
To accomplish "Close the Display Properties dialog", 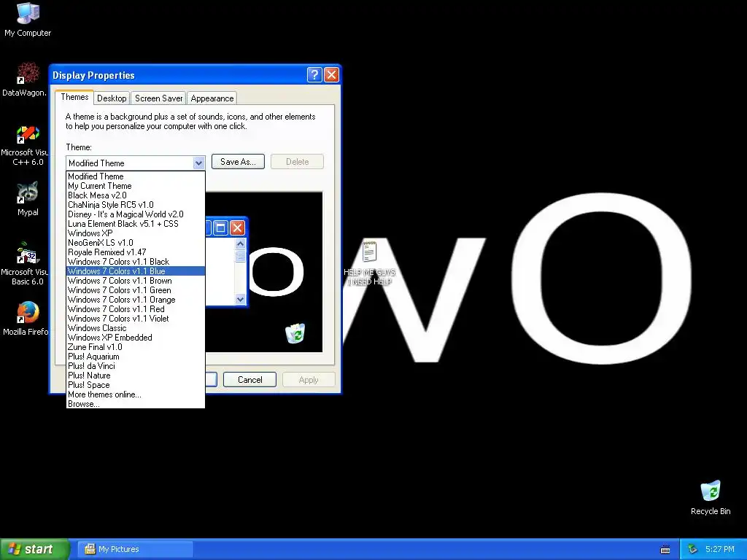I will tap(331, 75).
